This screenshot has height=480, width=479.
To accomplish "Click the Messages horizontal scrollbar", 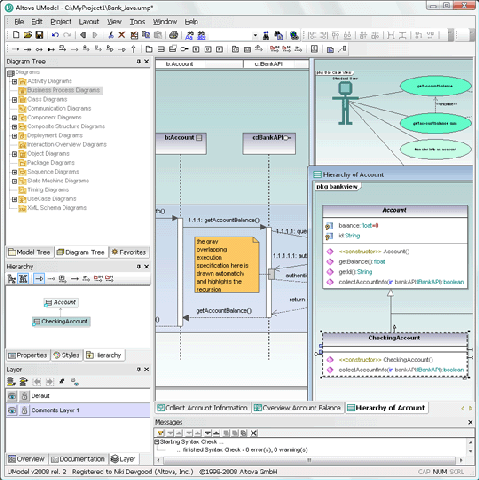I will pos(310,460).
